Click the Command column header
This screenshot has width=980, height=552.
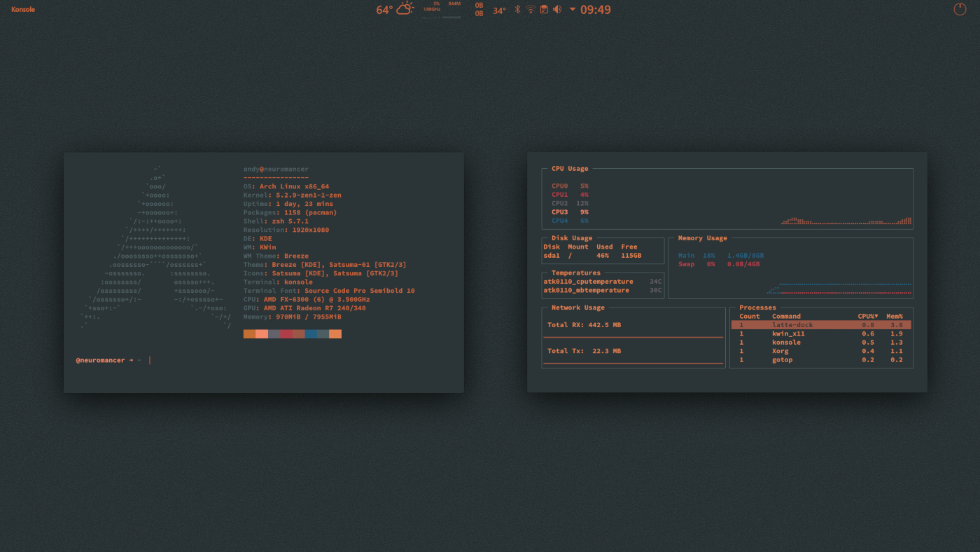pyautogui.click(x=786, y=317)
